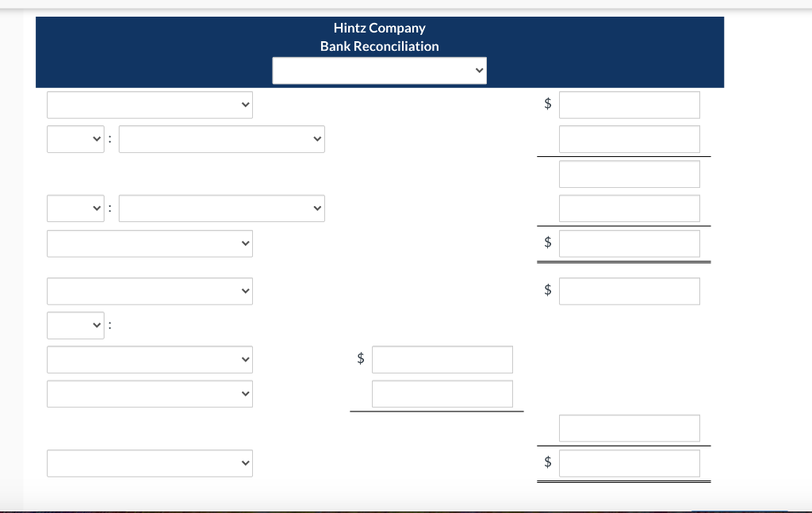Expand the second small Add/Less selector dropdown
Viewport: 812px width, 513px height.
[x=75, y=208]
